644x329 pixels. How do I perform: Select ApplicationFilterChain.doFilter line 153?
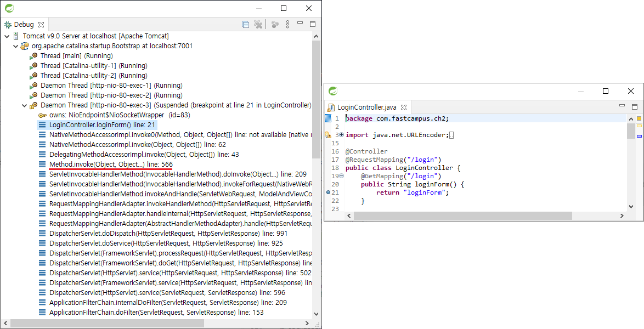pyautogui.click(x=156, y=312)
